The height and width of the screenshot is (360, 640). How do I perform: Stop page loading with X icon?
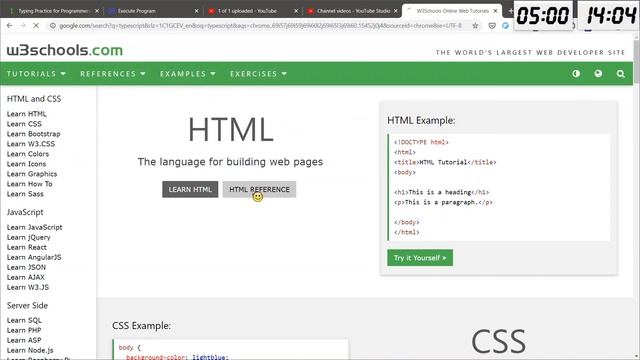pos(36,25)
